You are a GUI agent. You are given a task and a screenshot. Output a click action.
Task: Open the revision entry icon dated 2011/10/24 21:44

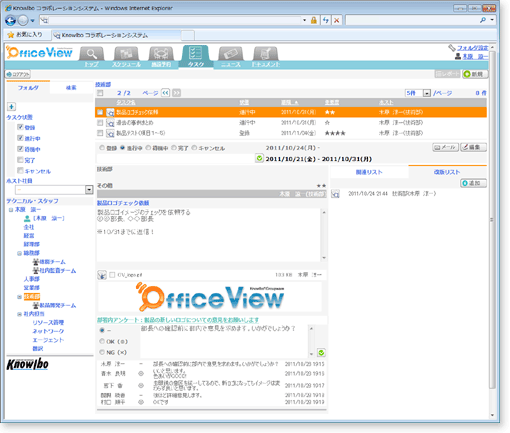pos(335,194)
